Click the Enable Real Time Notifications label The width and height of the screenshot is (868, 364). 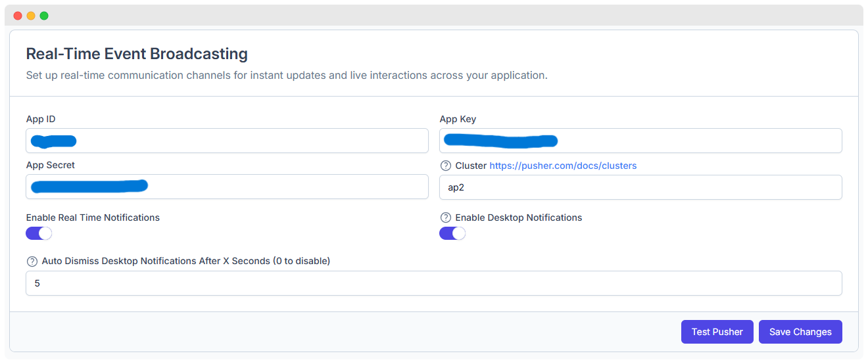pyautogui.click(x=93, y=217)
